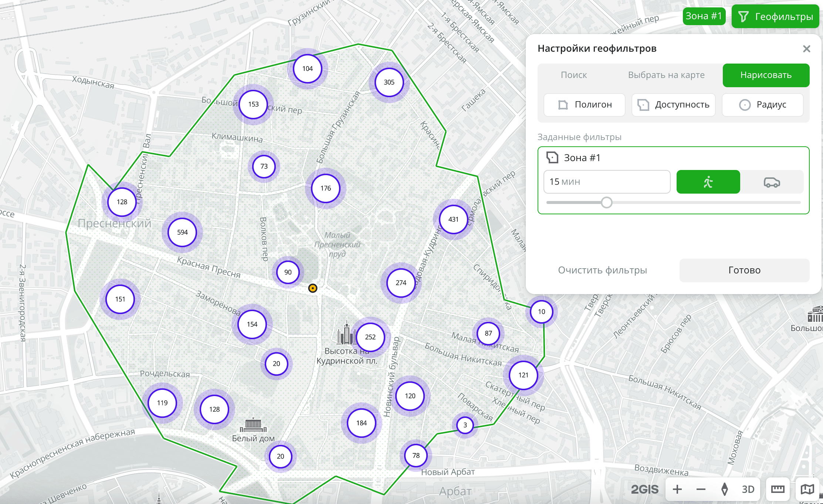Screen dimensions: 823x504
Task: Open the ruler measurement tool
Action: coord(778,489)
